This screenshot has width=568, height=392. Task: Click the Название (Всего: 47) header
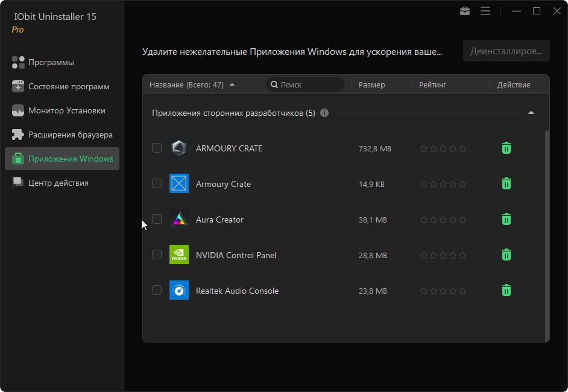click(186, 85)
